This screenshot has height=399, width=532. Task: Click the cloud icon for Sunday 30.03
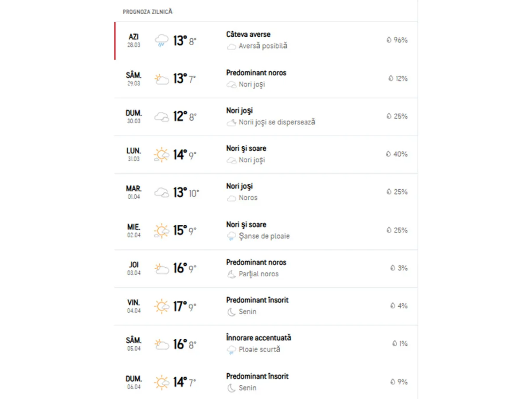161,117
